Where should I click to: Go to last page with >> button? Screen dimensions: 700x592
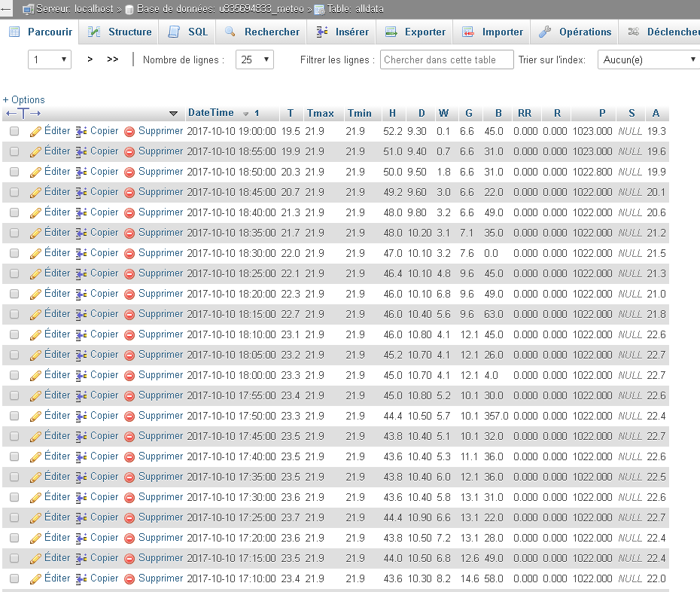tap(113, 60)
